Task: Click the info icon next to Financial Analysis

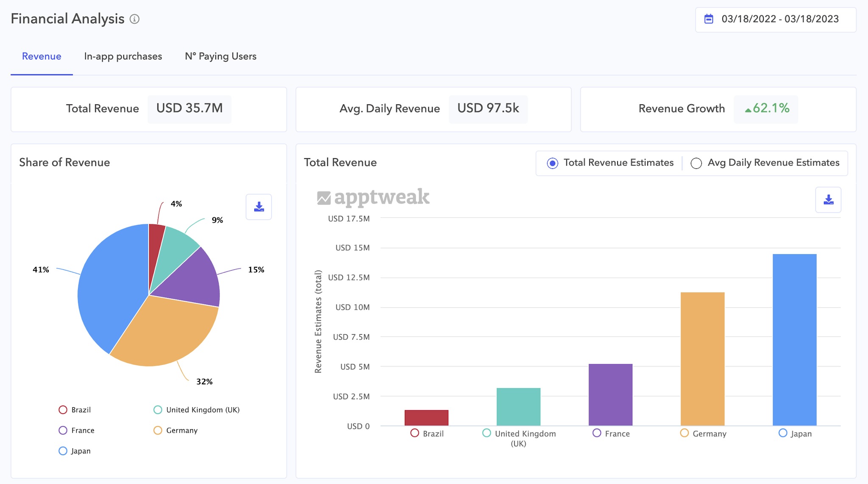Action: tap(135, 19)
